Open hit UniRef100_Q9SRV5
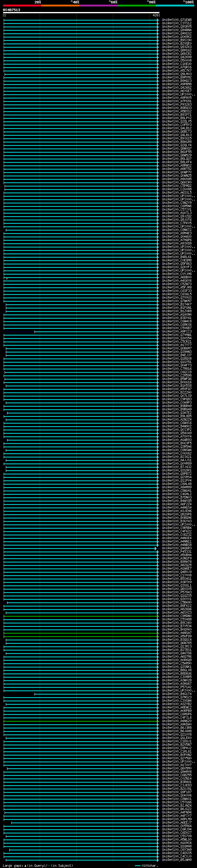This screenshot has height=868, width=197. [176, 26]
